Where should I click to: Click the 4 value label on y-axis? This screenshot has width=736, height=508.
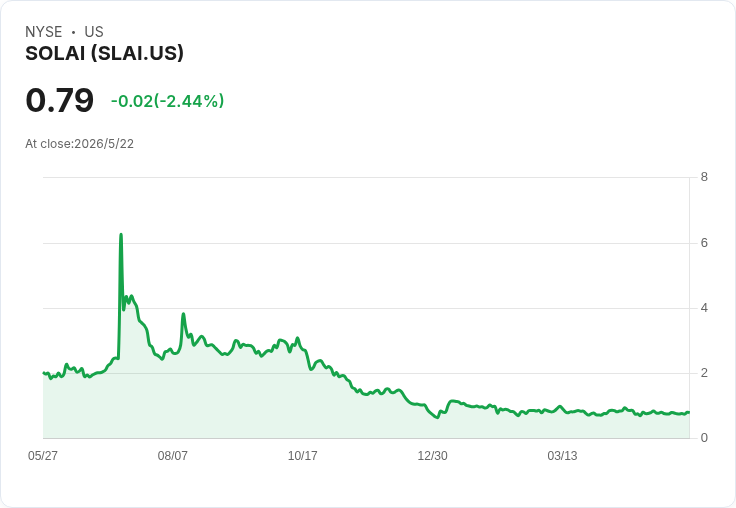704,308
